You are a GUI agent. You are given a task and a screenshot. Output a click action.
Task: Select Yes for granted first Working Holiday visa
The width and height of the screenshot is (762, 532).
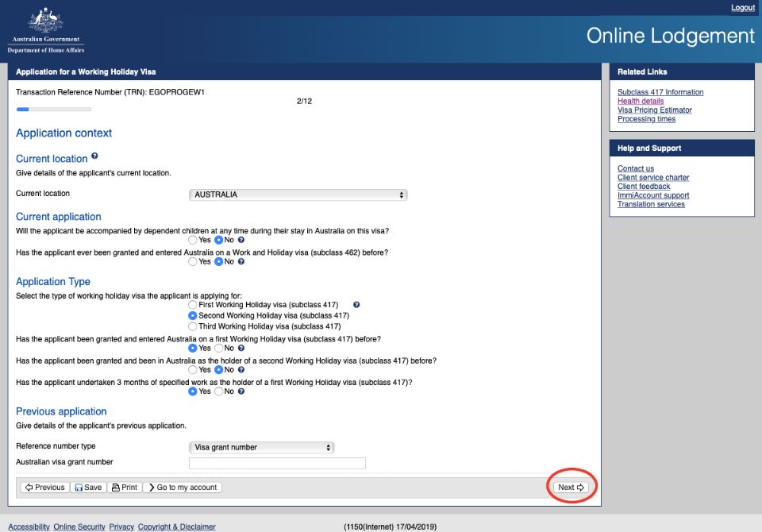click(x=193, y=349)
